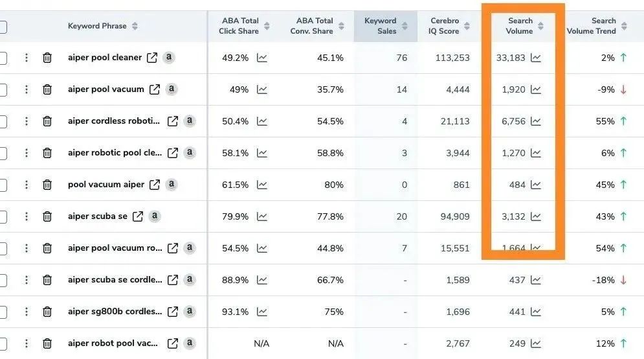Open 'aiper pool vacuum' in external link
The width and height of the screenshot is (644, 359).
155,89
